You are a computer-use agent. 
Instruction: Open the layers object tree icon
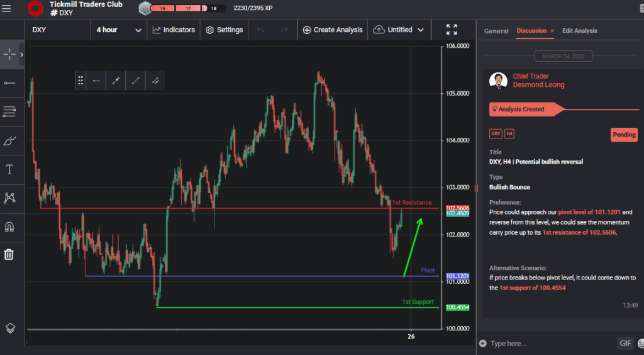click(10, 328)
